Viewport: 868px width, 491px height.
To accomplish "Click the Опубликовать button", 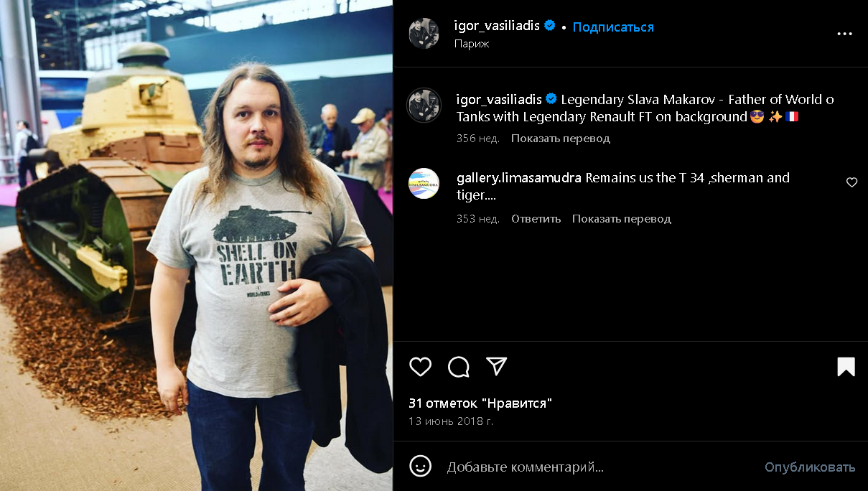I will [x=810, y=467].
